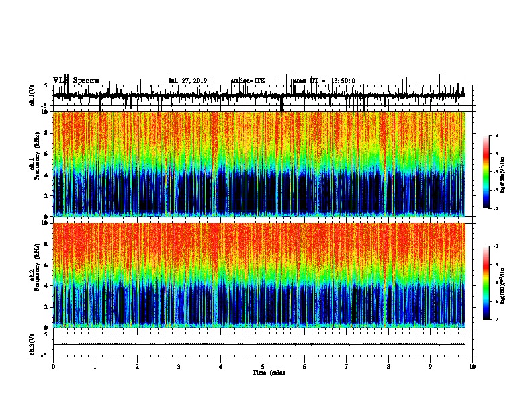The width and height of the screenshot is (532, 411).
Task: Click the "ch.2 Frequency (kHz)" axis label
Action: (x=35, y=267)
